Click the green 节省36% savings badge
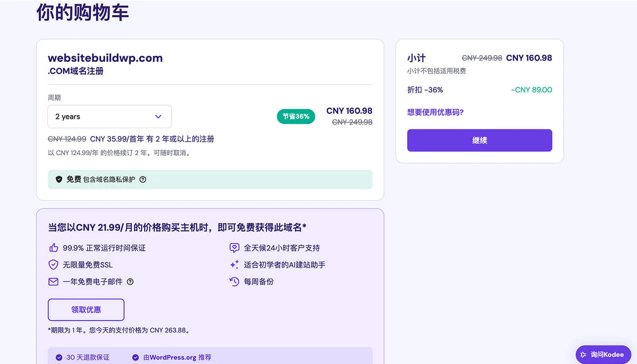Screen dimensions: 637x364 point(296,116)
